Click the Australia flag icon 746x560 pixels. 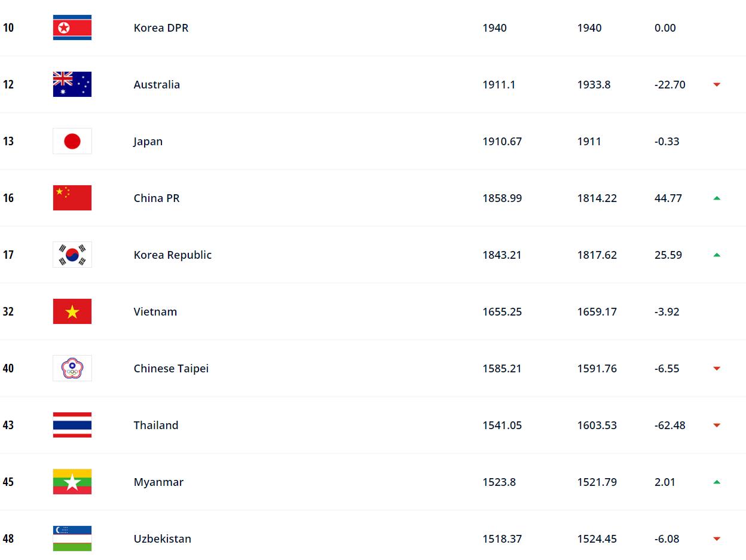pyautogui.click(x=72, y=84)
